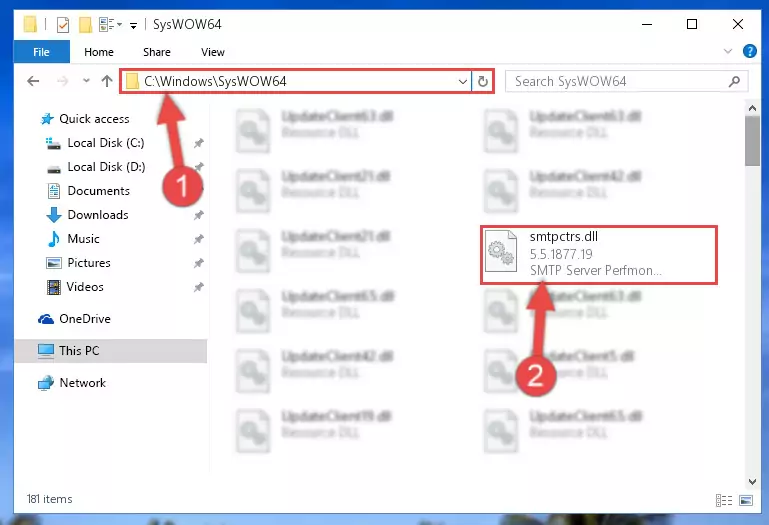Image resolution: width=769 pixels, height=525 pixels.
Task: Click the address bar path C:\Windows\SysWOW64
Action: 215,81
